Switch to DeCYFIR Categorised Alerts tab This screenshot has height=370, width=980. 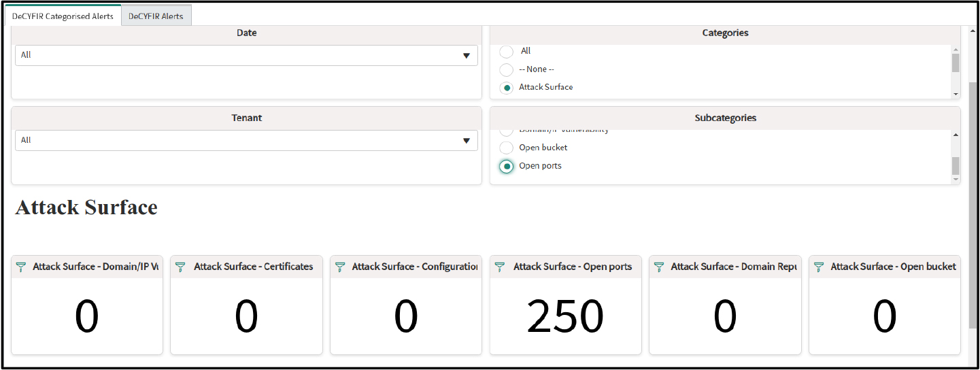(63, 16)
